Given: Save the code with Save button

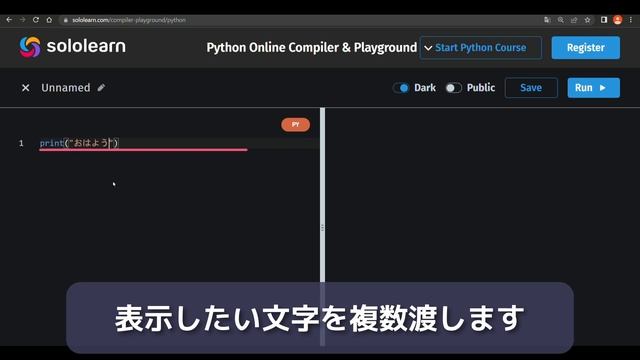Looking at the screenshot, I should click(x=531, y=88).
